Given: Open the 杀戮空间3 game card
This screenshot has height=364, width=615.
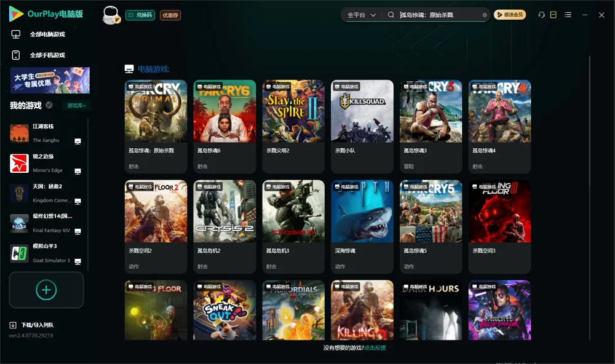Looking at the screenshot, I should (x=499, y=227).
